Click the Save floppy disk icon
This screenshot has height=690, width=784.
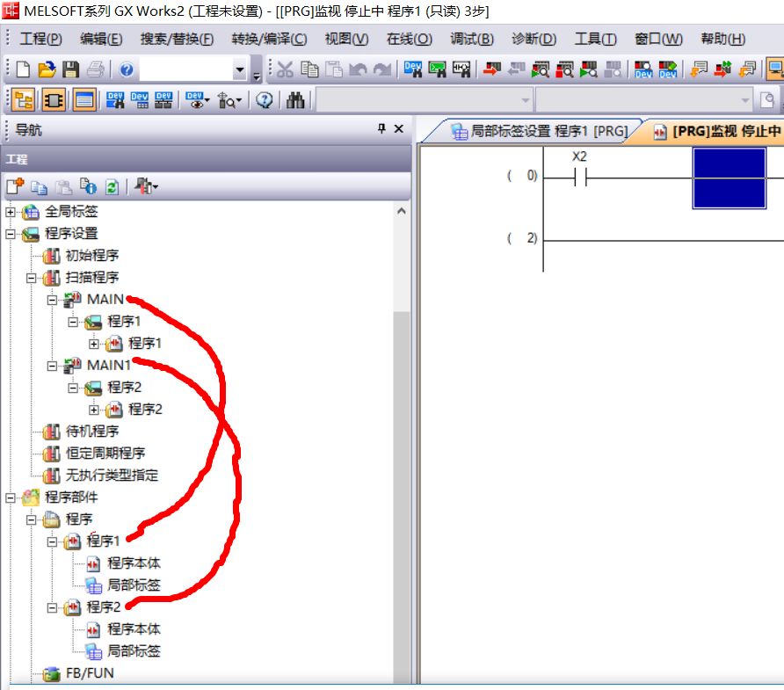point(70,69)
